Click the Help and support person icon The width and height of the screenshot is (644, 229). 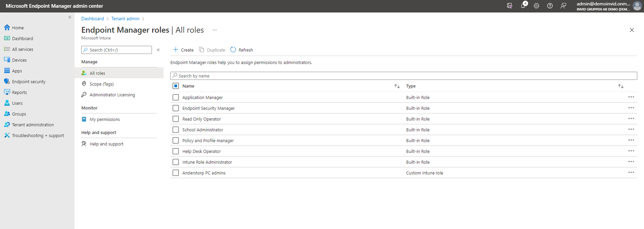[84, 144]
